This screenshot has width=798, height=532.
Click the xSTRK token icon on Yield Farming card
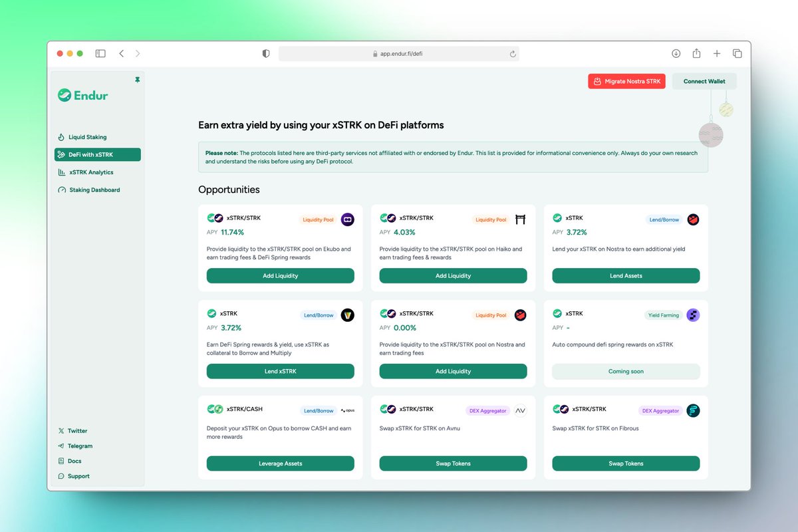pos(557,313)
